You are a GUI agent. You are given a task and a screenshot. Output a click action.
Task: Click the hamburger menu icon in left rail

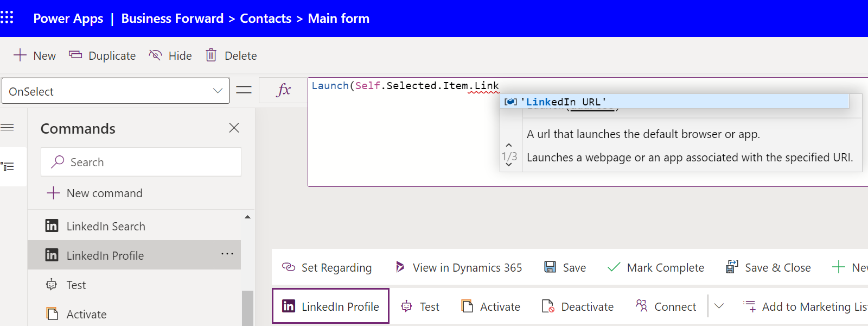click(x=7, y=128)
